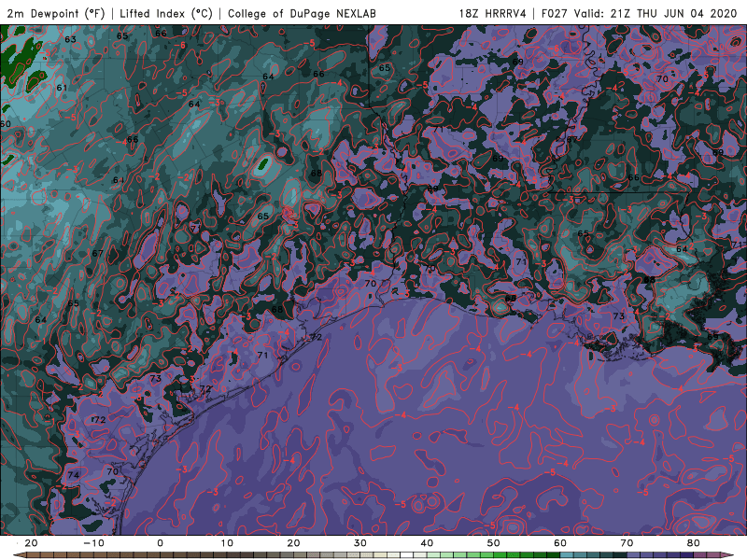The width and height of the screenshot is (747, 560).
Task: Click the '0' colorbar scale label
Action: tap(160, 543)
